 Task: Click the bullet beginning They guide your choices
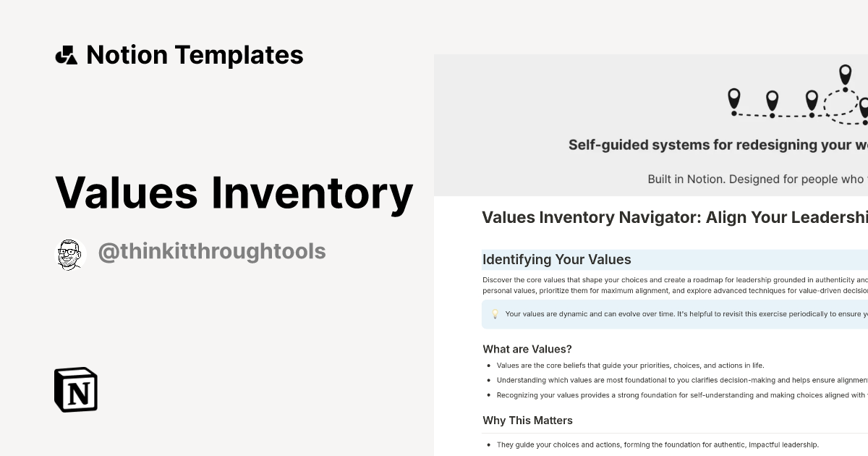(x=658, y=444)
